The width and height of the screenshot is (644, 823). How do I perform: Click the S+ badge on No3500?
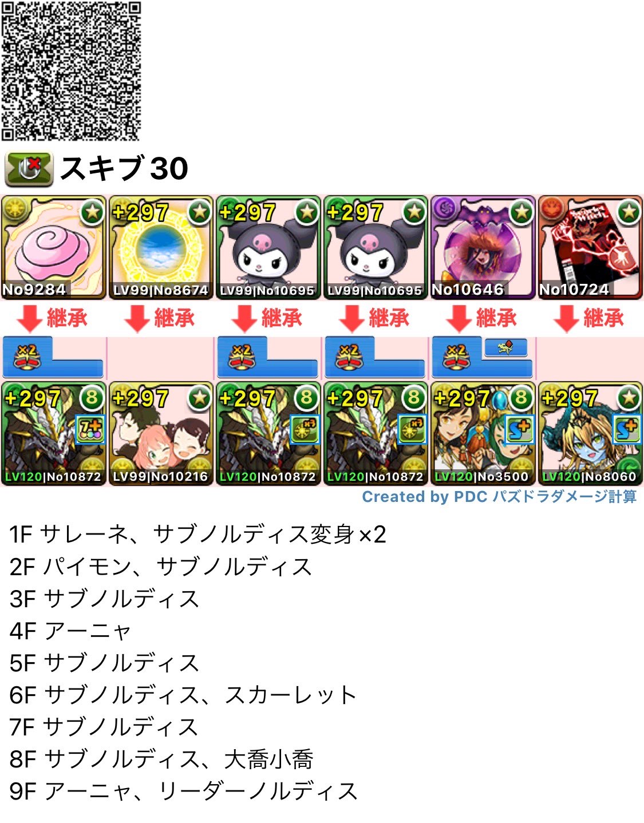click(519, 430)
